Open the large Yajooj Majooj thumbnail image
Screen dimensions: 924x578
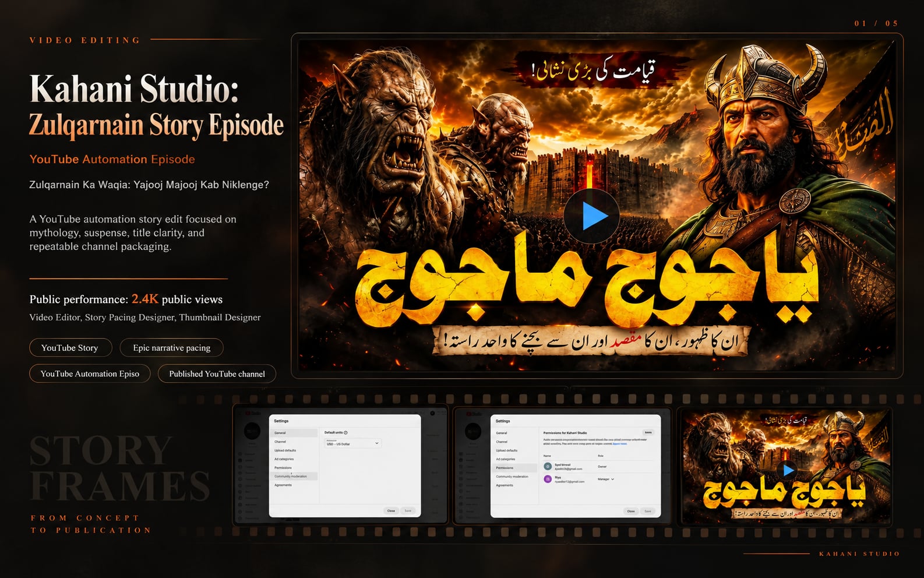point(597,205)
